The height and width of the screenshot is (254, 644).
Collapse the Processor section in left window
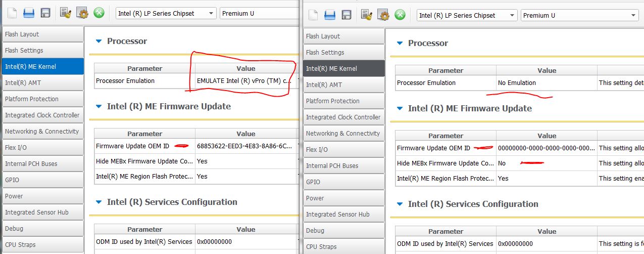click(99, 41)
